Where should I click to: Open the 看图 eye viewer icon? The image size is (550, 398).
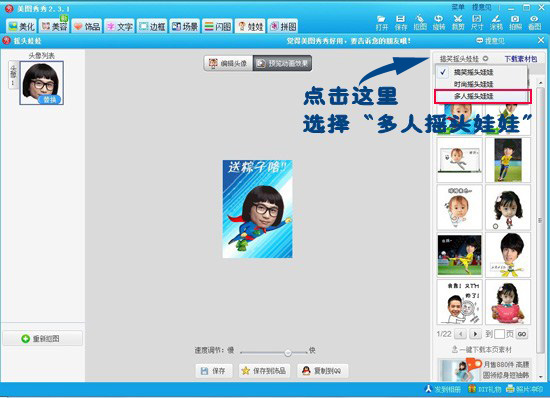tap(534, 22)
